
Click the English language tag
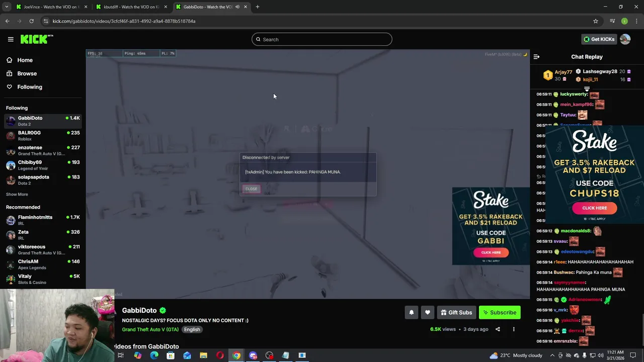(192, 330)
